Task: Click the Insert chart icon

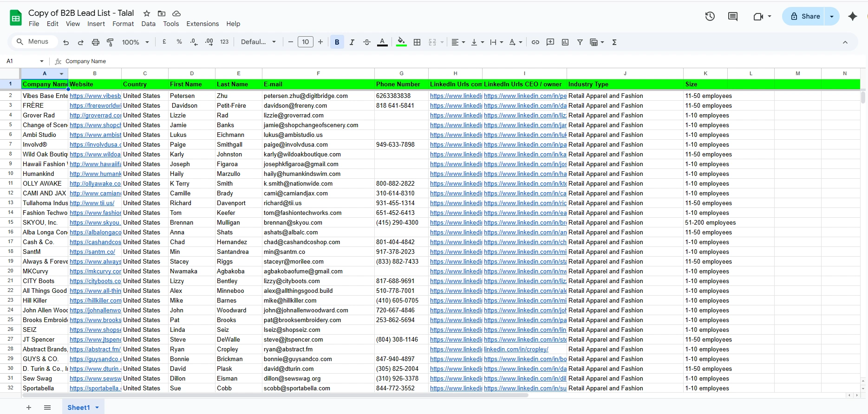Action: (x=565, y=42)
